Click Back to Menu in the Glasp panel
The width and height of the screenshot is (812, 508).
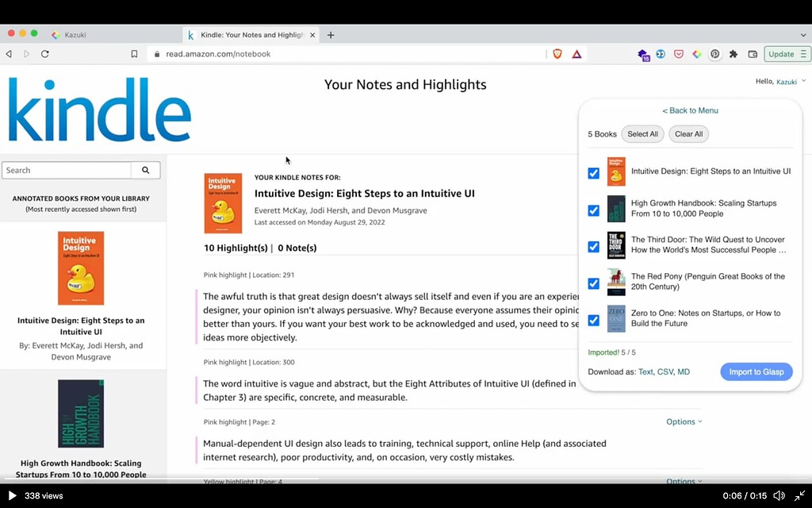[689, 110]
